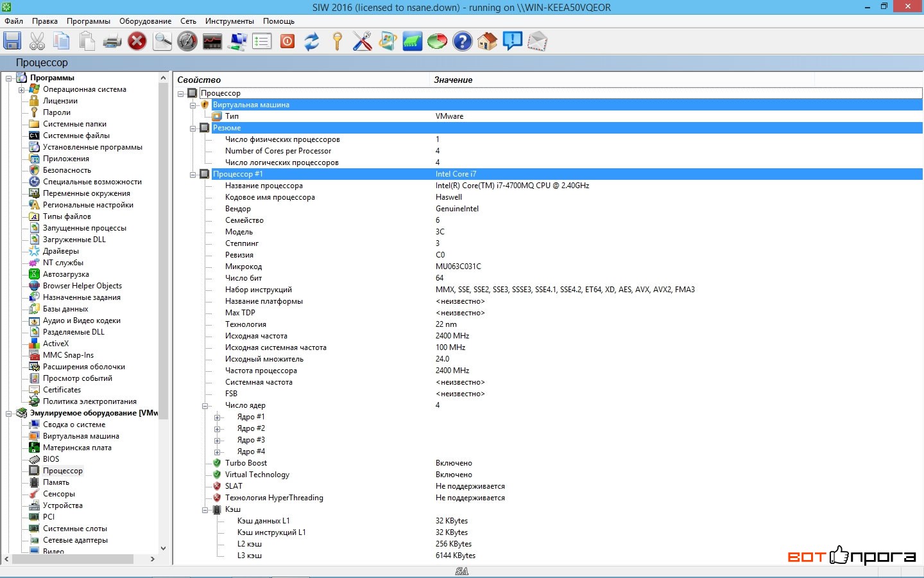924x578 pixels.
Task: Select Материнская плата in the tree
Action: (x=77, y=448)
